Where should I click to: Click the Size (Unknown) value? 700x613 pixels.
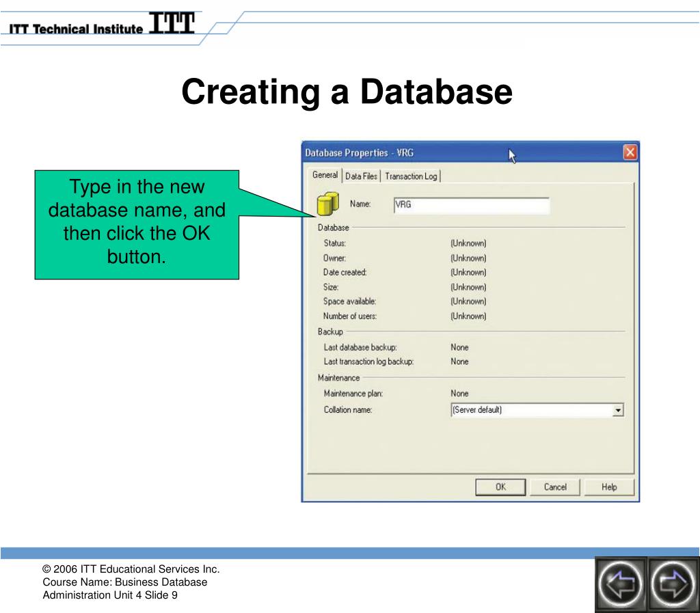(468, 287)
